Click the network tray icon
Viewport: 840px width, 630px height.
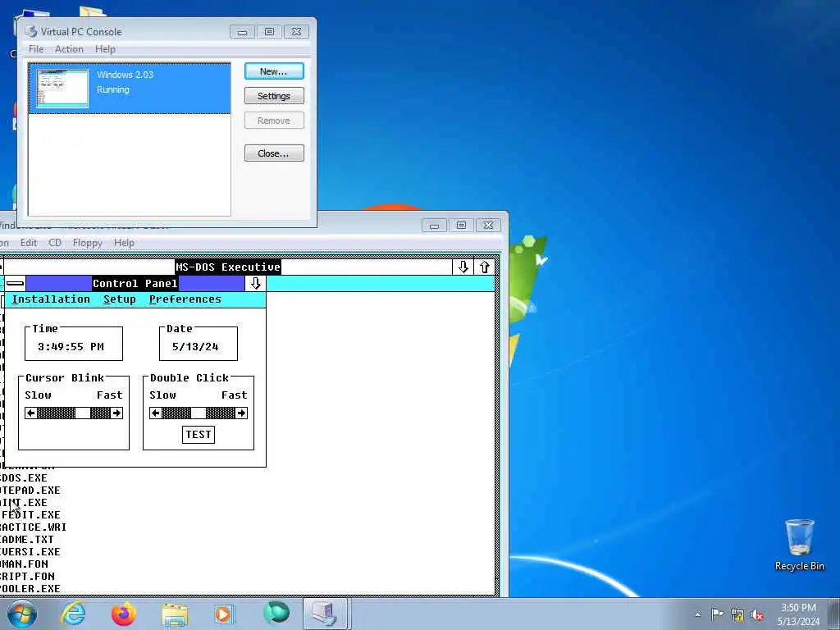[737, 615]
